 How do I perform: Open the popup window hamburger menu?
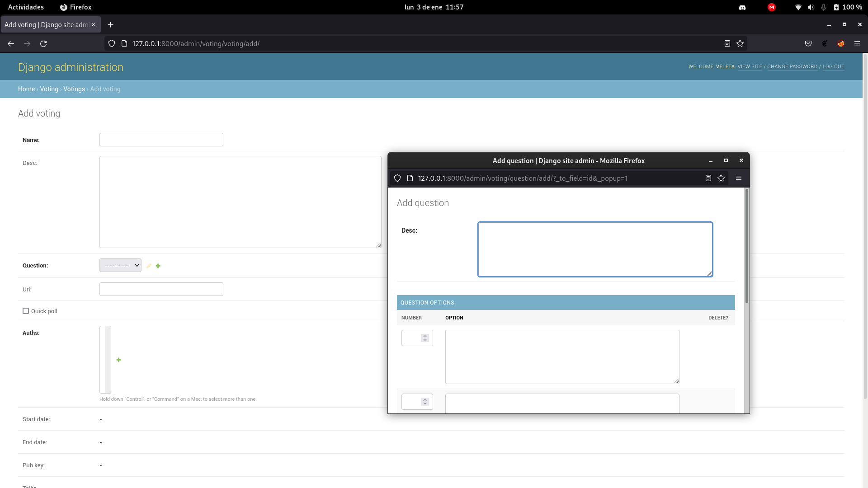point(739,178)
